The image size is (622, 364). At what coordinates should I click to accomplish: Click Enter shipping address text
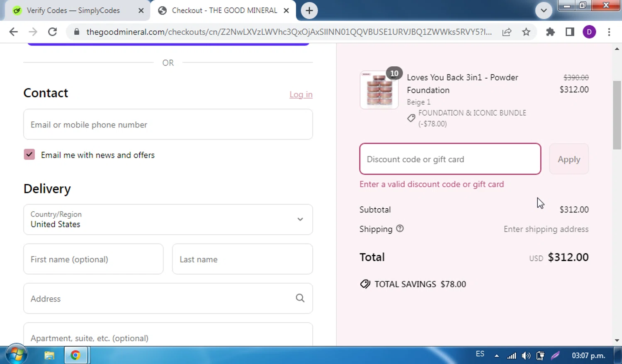546,229
